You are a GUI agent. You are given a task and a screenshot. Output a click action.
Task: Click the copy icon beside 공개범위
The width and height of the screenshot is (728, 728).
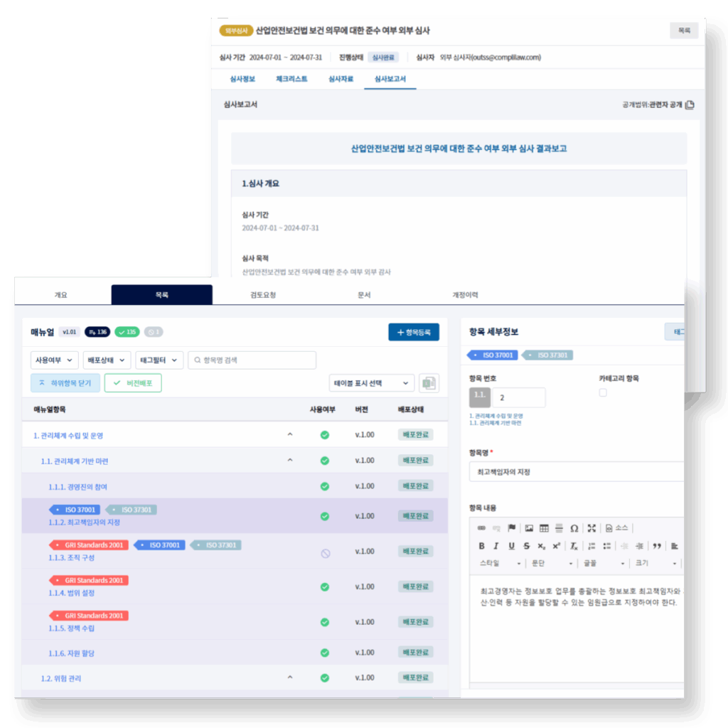[690, 105]
